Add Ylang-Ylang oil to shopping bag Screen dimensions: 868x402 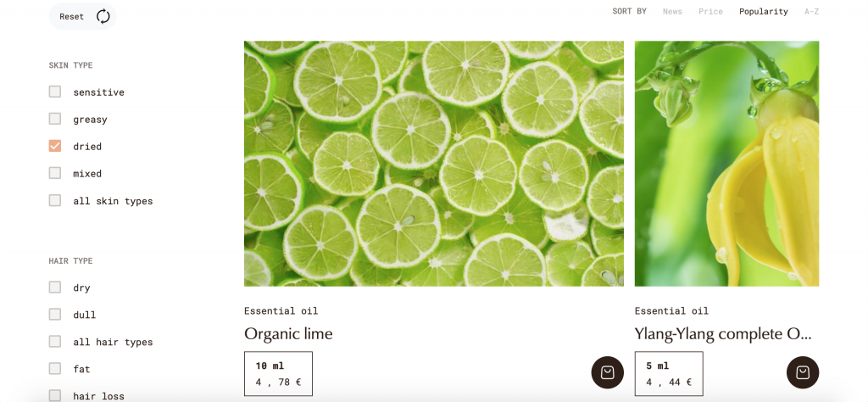[803, 372]
